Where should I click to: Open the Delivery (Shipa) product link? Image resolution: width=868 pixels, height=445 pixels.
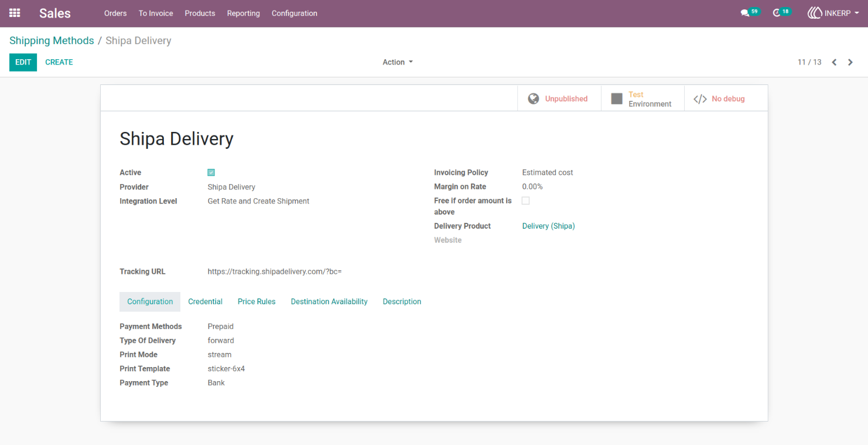(548, 226)
